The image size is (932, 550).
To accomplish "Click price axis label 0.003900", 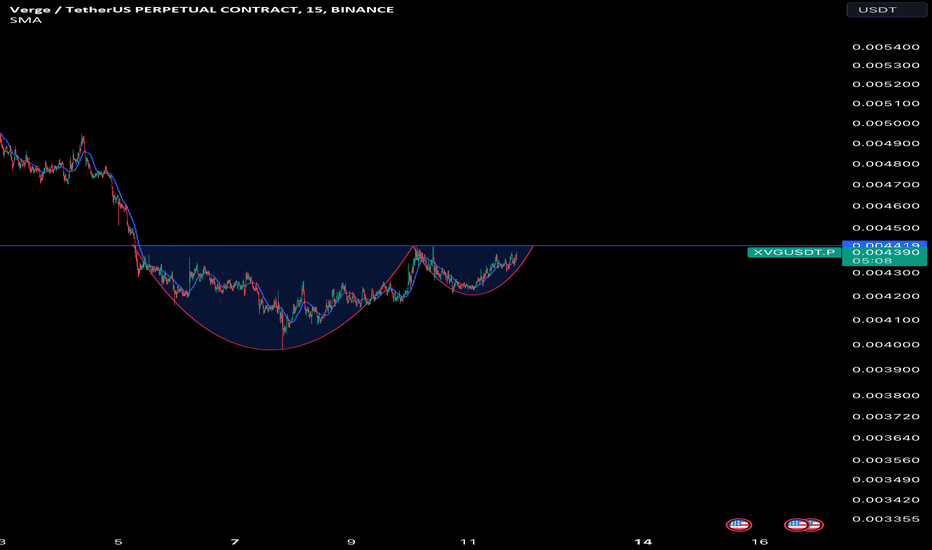I will [x=886, y=370].
